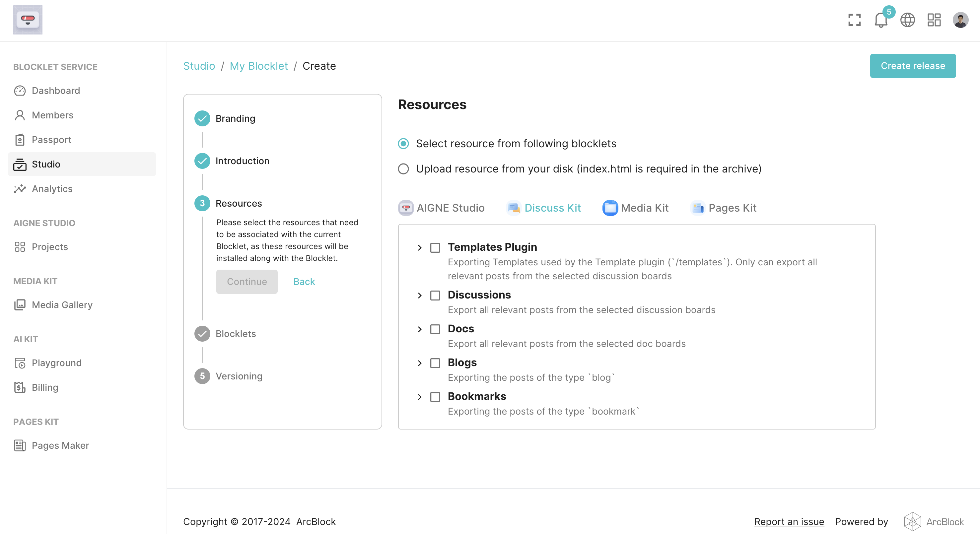Switch to the Pages Kit tab
980x534 pixels.
[724, 208]
